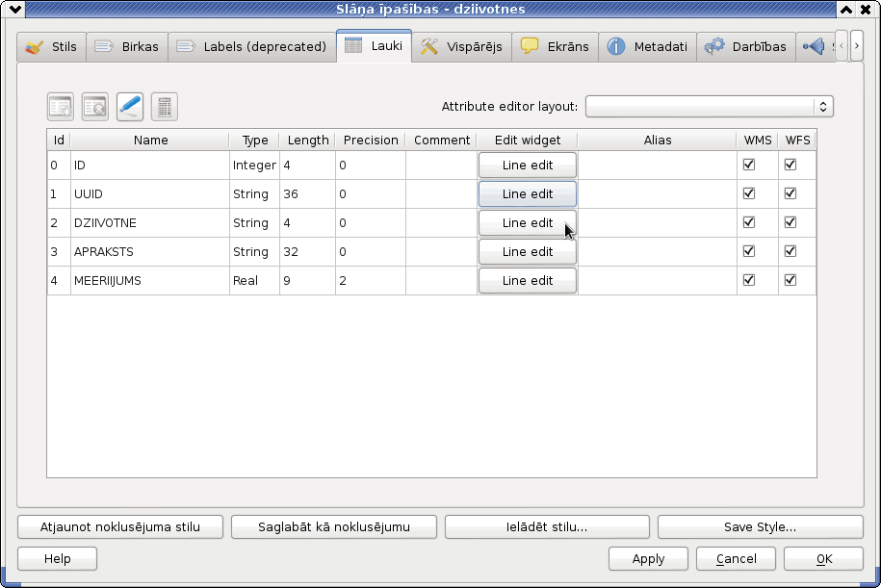Open the Ekrāns tab
Screen dimensions: 881x588
pyautogui.click(x=556, y=46)
